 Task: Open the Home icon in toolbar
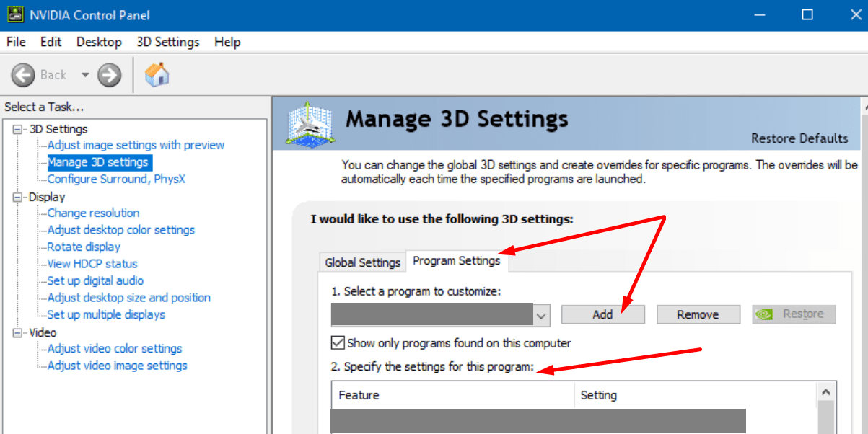coord(157,74)
